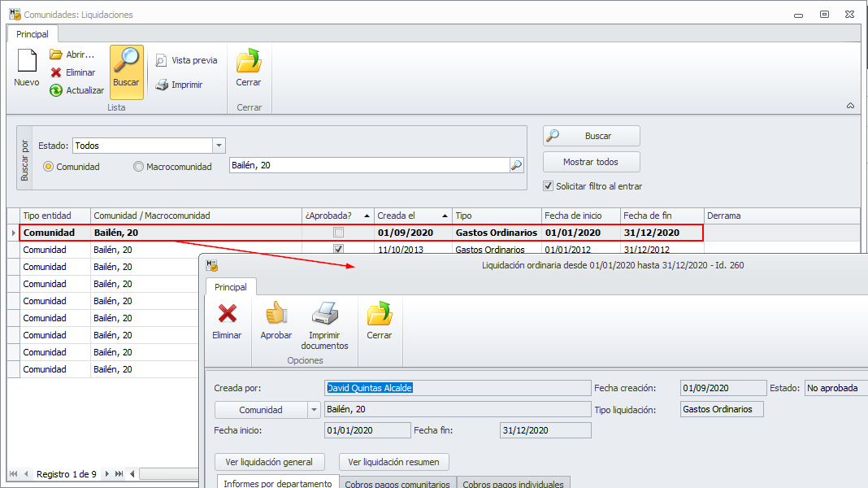Restore the Liquidaciones window

coord(824,15)
